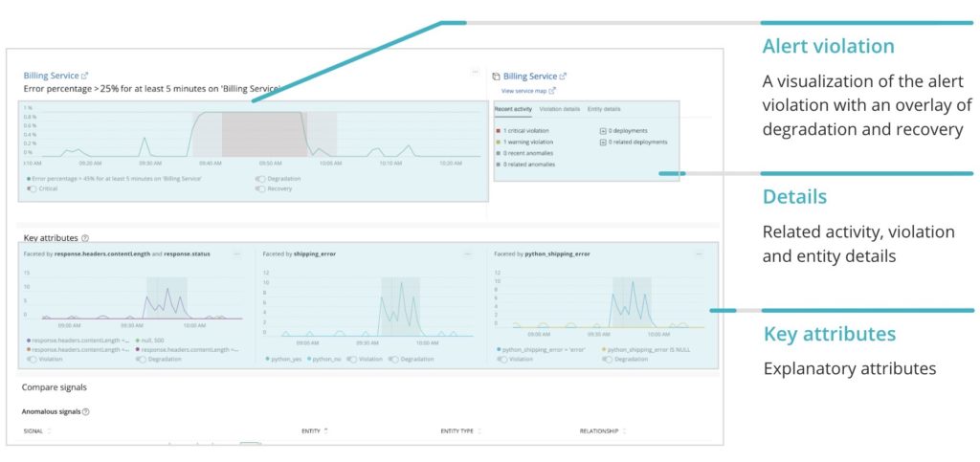
Task: Switch to the Entity details tab
Action: [x=604, y=109]
